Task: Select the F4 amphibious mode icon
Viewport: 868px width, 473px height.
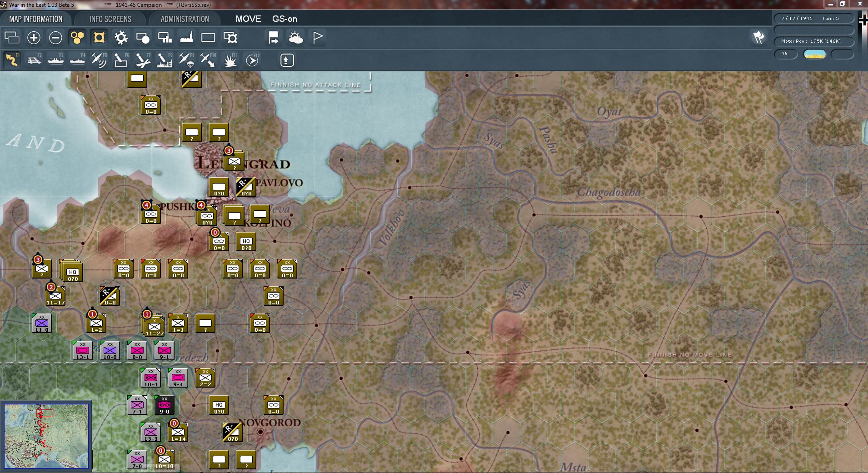Action: [77, 60]
